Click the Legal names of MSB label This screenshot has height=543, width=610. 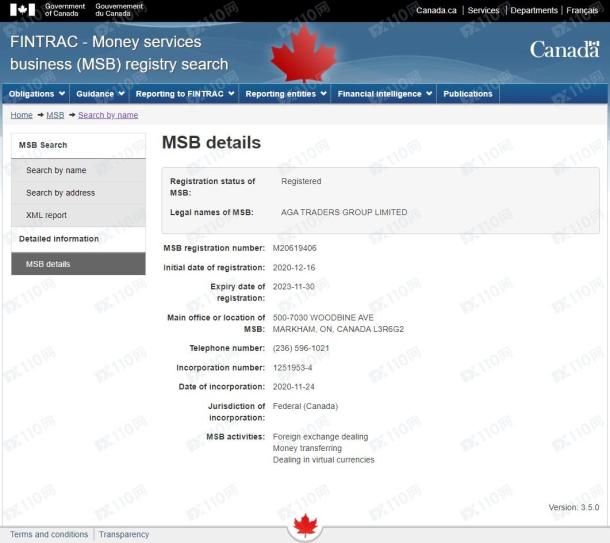tap(212, 212)
